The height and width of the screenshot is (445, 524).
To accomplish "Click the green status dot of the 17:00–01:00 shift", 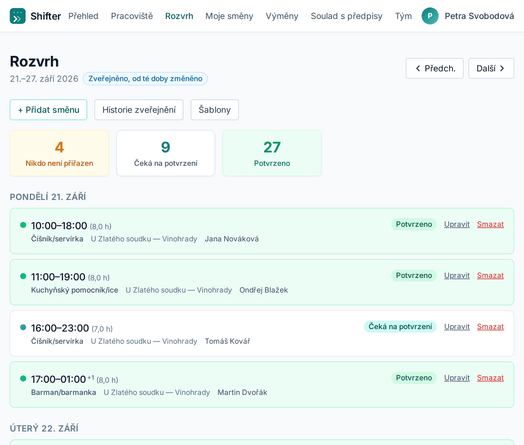I will tap(23, 378).
